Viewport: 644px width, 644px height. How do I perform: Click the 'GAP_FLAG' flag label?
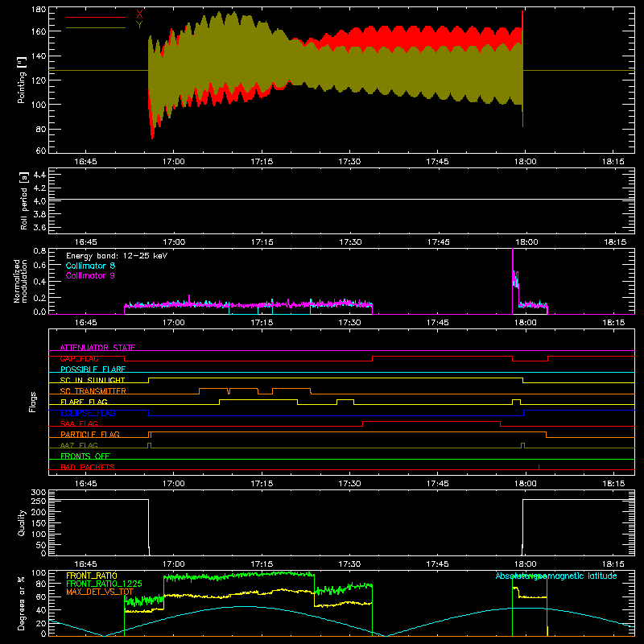[80, 358]
